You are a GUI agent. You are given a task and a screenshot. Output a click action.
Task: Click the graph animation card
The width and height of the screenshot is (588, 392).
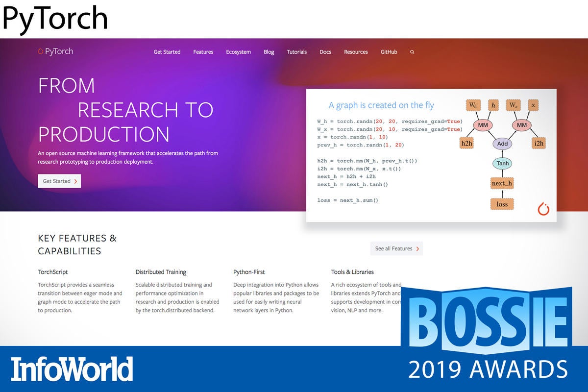coord(431,155)
